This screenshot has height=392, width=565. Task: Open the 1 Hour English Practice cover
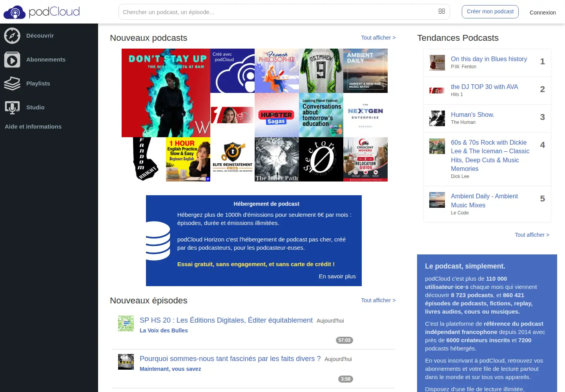(x=188, y=159)
